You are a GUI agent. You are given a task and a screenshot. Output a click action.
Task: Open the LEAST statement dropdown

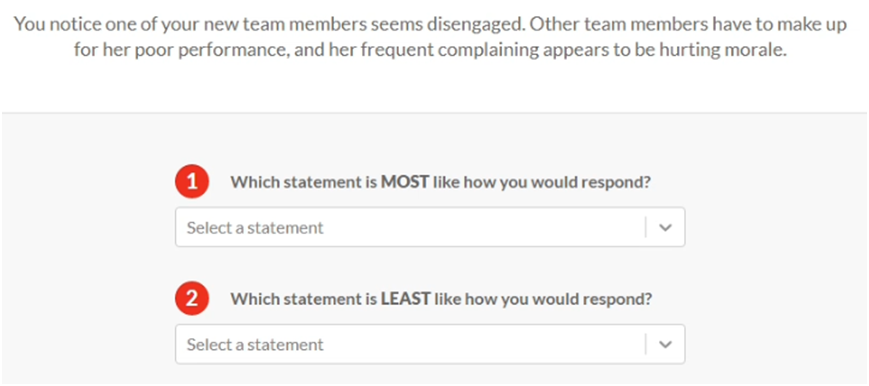[x=430, y=344]
